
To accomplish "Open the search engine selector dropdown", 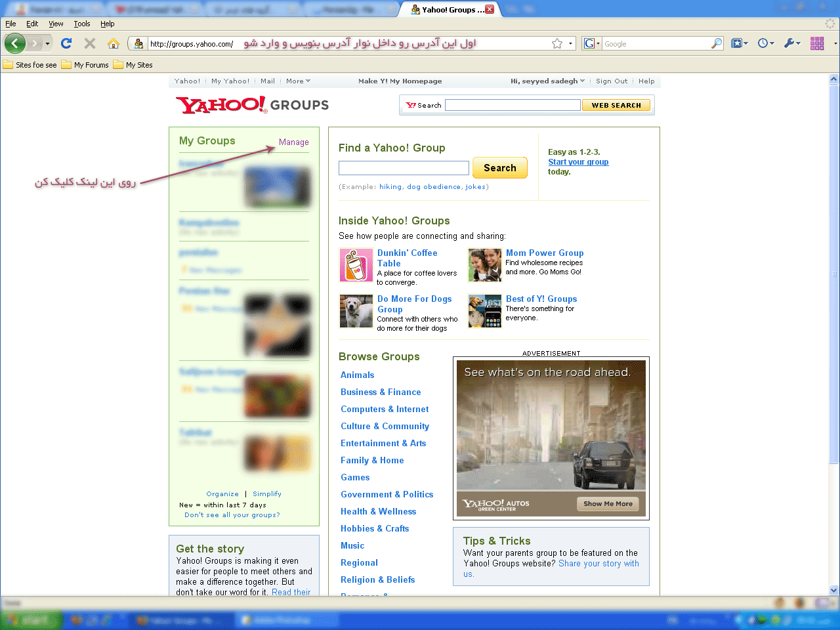I will [x=598, y=44].
